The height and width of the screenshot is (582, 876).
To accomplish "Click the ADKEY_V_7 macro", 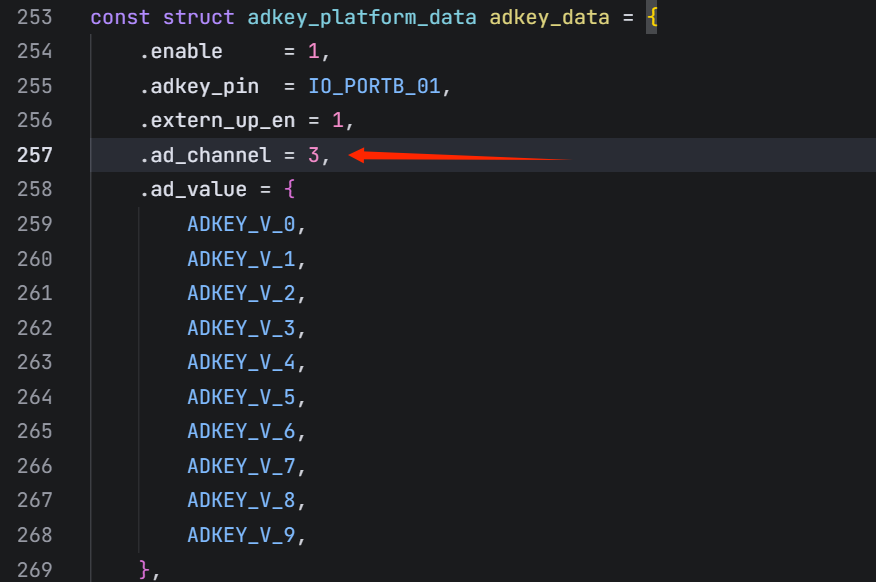I will (241, 466).
